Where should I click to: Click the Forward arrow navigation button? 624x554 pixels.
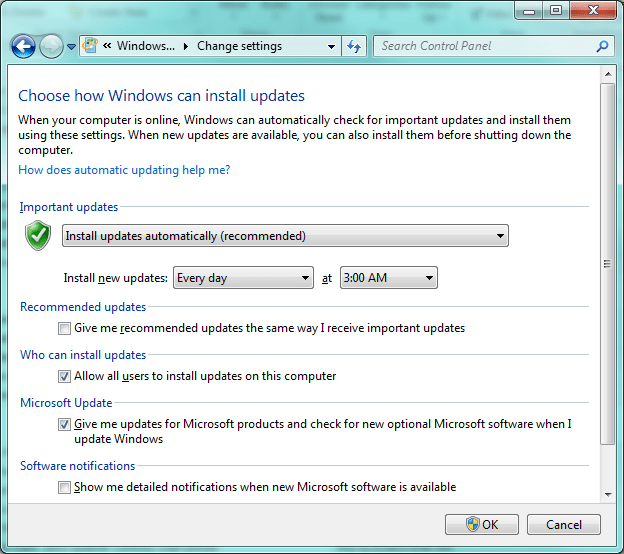[51, 47]
